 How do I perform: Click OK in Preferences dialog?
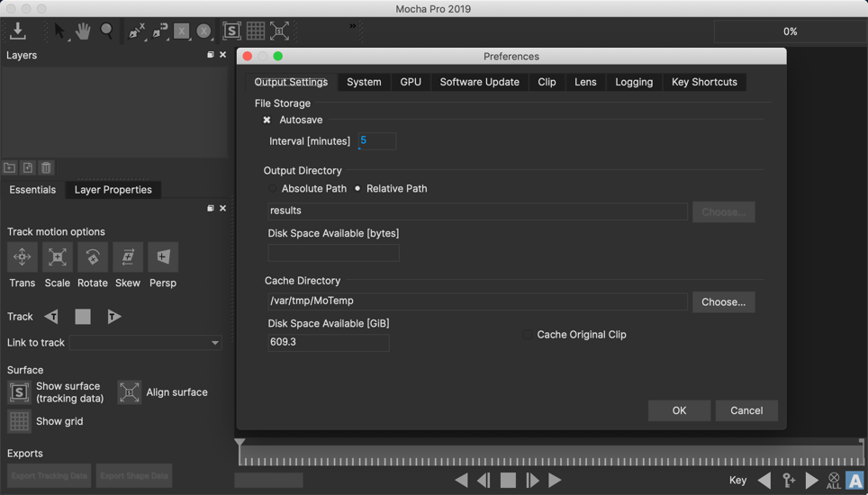(x=679, y=410)
